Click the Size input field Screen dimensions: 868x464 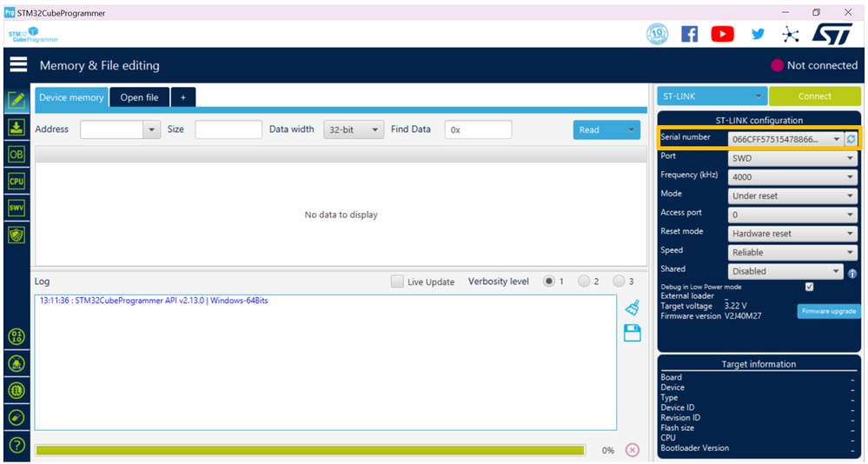coord(229,129)
